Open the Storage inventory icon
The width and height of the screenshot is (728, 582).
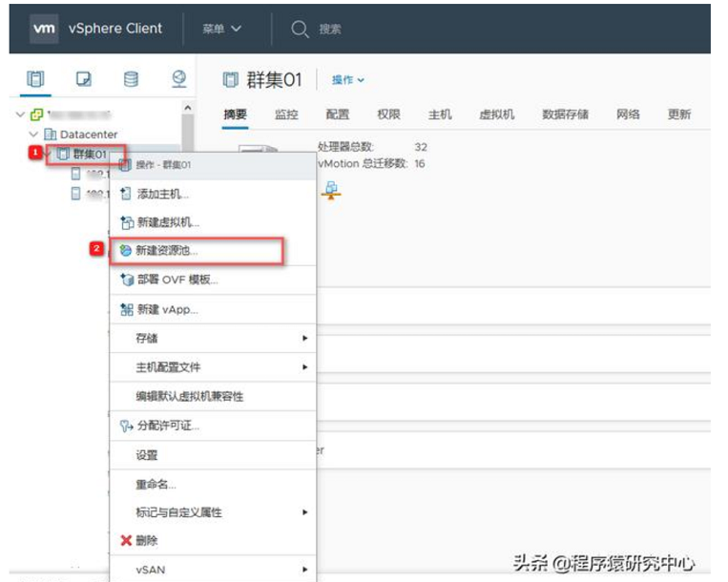[131, 79]
